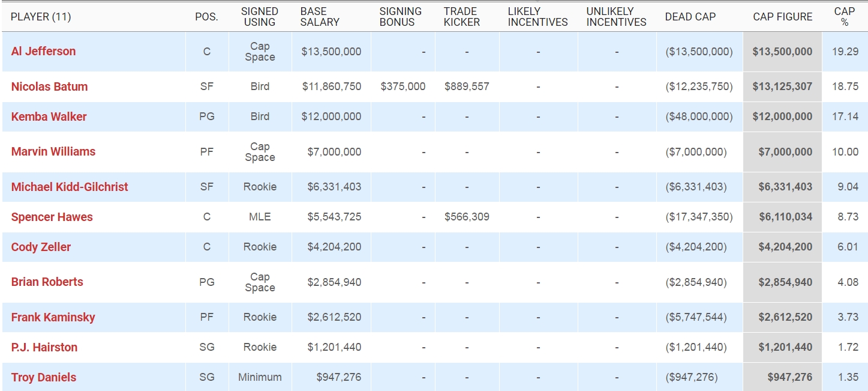Click Al Jefferson's Cap Space signing type
Screen dimensions: 868x391
click(x=260, y=52)
